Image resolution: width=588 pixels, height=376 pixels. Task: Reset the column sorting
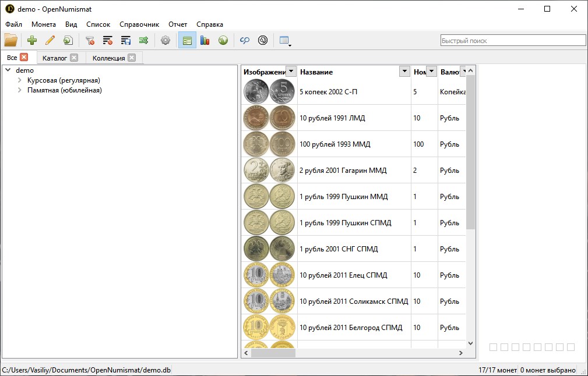point(107,40)
